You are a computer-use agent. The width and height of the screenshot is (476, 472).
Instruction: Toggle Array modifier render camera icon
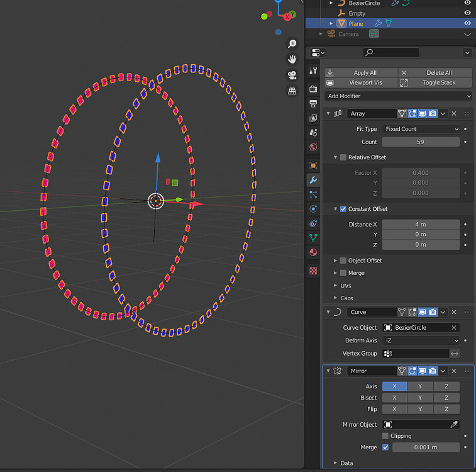[x=433, y=114]
